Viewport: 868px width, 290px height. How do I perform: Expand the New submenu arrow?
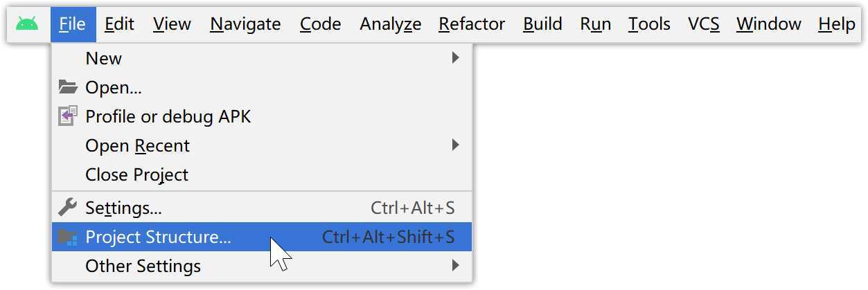click(x=455, y=57)
